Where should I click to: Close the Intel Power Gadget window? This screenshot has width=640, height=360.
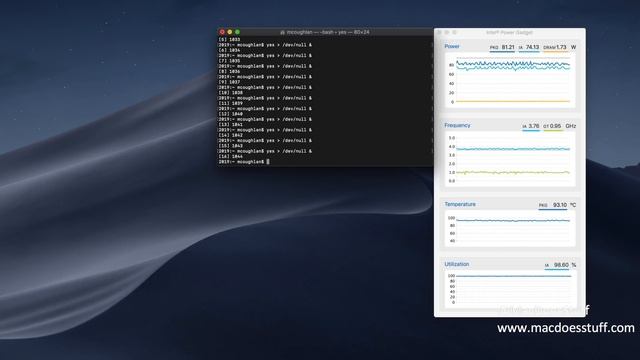[439, 32]
